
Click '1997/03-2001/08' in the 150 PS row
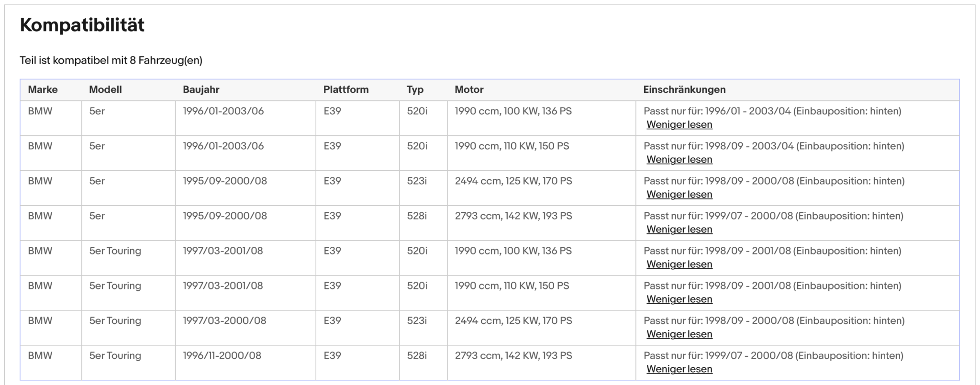pos(223,286)
